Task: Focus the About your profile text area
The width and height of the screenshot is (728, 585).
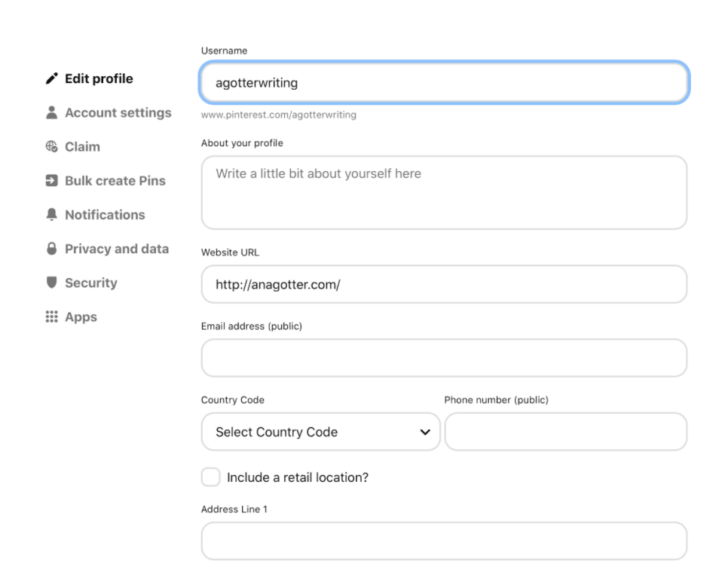Action: tap(444, 193)
